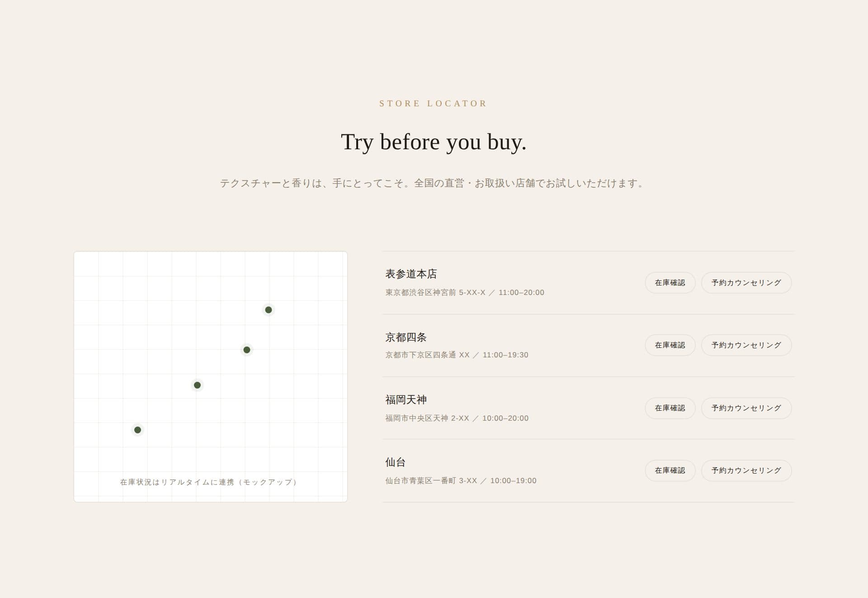Viewport: 868px width, 598px height.
Task: Click the 仙台 store name
Action: tap(396, 462)
